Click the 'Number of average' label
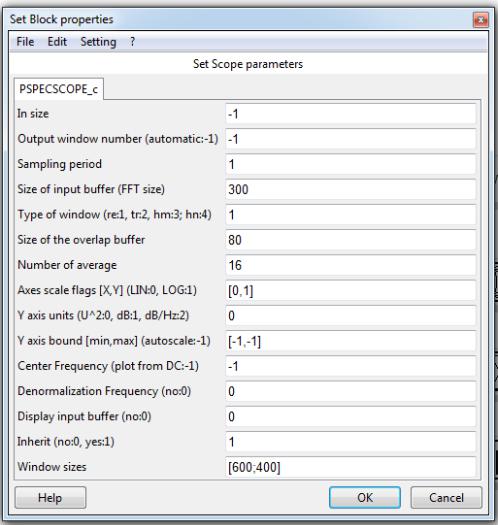This screenshot has width=498, height=525. [67, 265]
